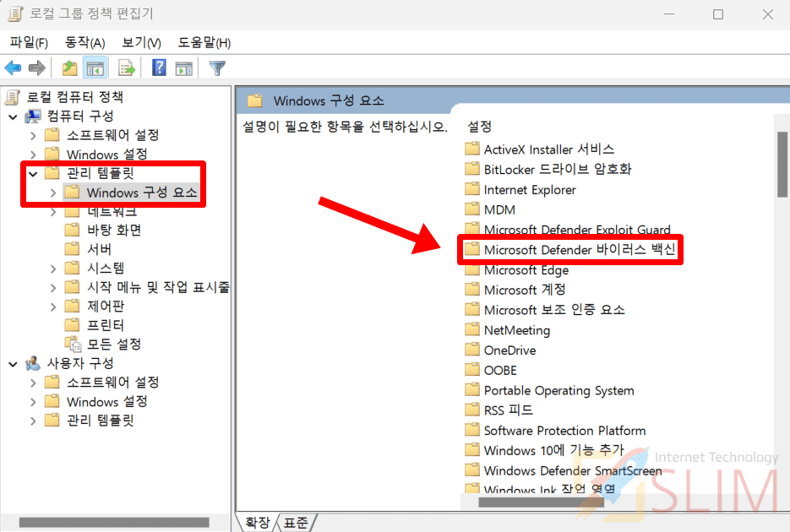Expand the 시스템 tree node

point(53,269)
